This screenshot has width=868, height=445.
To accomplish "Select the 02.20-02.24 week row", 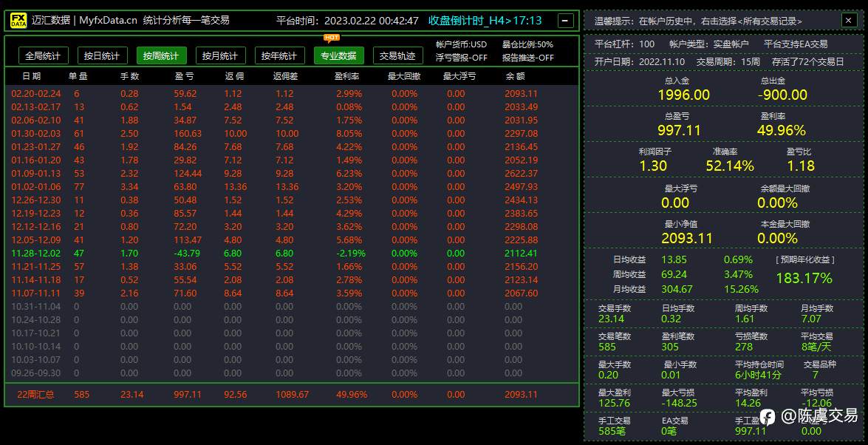I will pyautogui.click(x=292, y=94).
